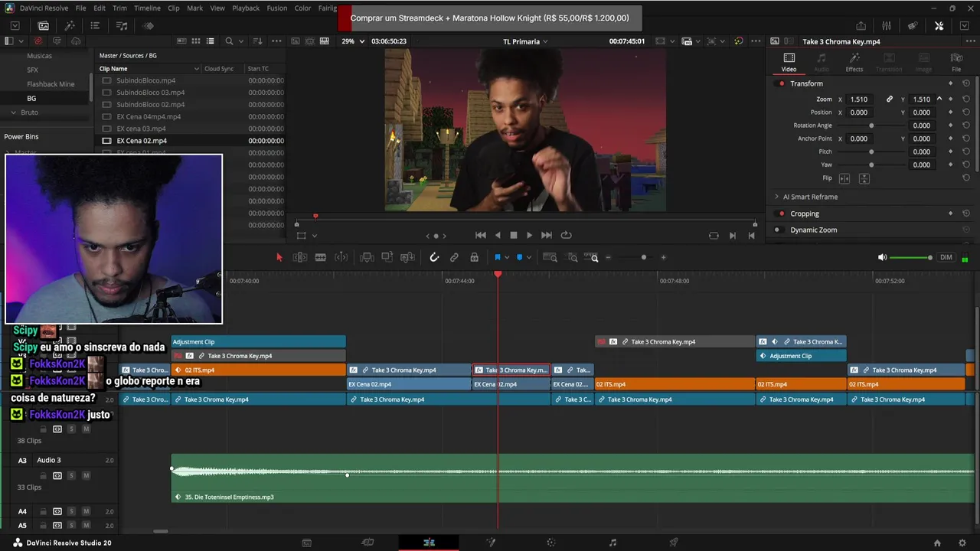Open the Sound Library icon
Image resolution: width=980 pixels, height=551 pixels.
pyautogui.click(x=122, y=25)
